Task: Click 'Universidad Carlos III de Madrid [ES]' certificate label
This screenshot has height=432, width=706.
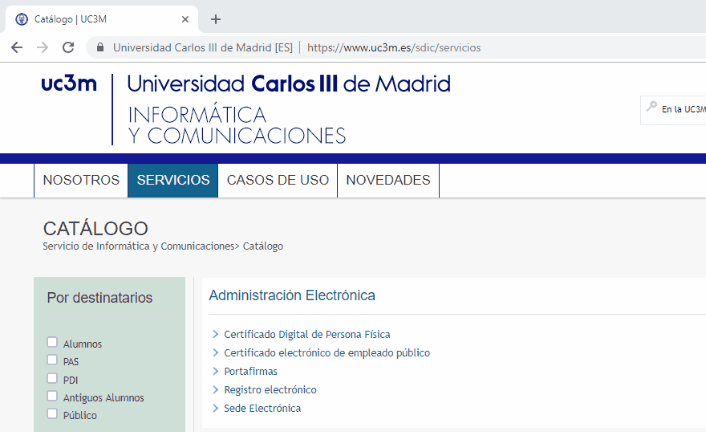Action: (x=203, y=48)
